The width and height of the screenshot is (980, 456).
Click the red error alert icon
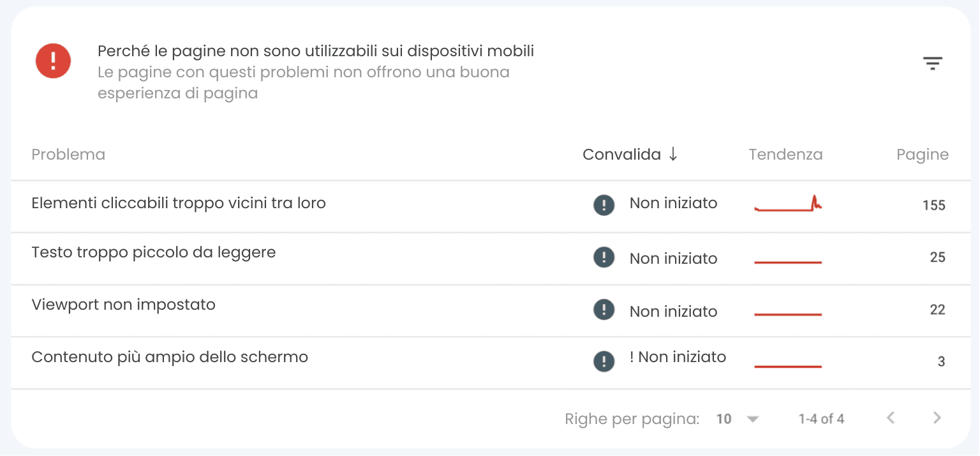click(53, 61)
